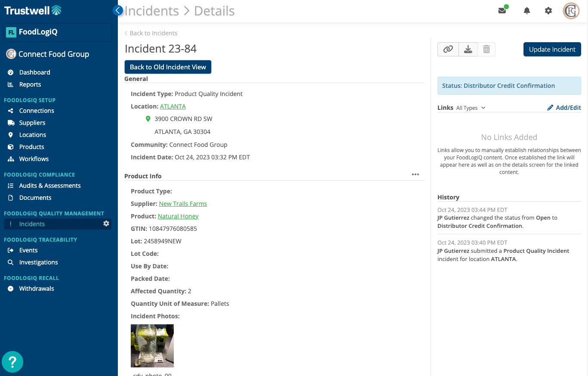Open the New Trails Farms supplier link
The image size is (588, 376).
click(183, 204)
